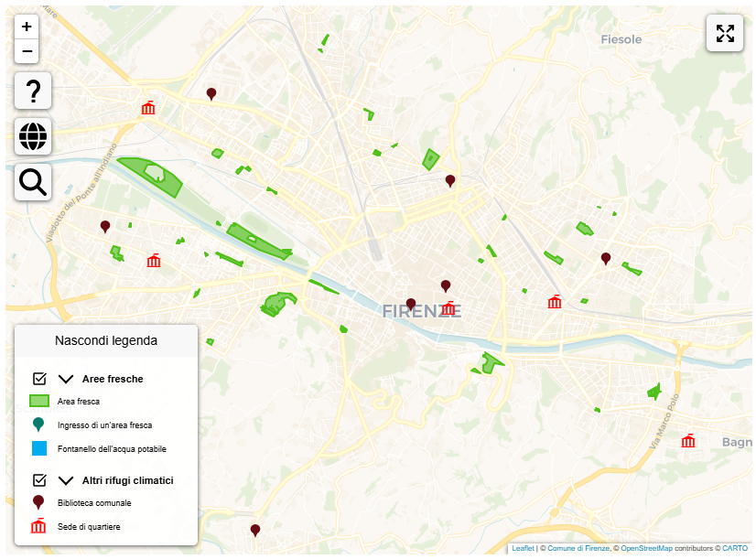Click the library pin south of Fiesole road

449,181
